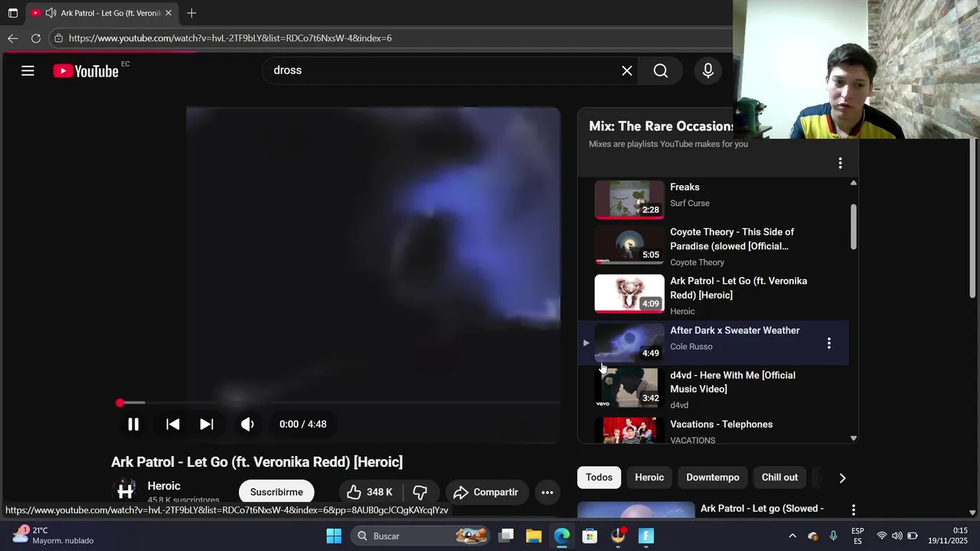Subscribe with the Suscribirme button

[x=276, y=492]
